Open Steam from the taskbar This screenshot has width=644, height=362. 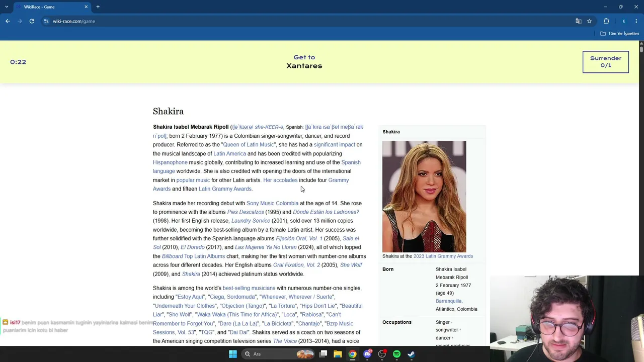click(411, 354)
